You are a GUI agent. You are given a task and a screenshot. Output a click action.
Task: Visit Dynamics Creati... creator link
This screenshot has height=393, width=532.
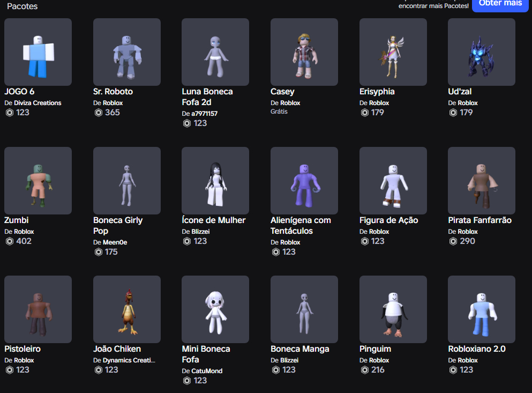point(129,360)
